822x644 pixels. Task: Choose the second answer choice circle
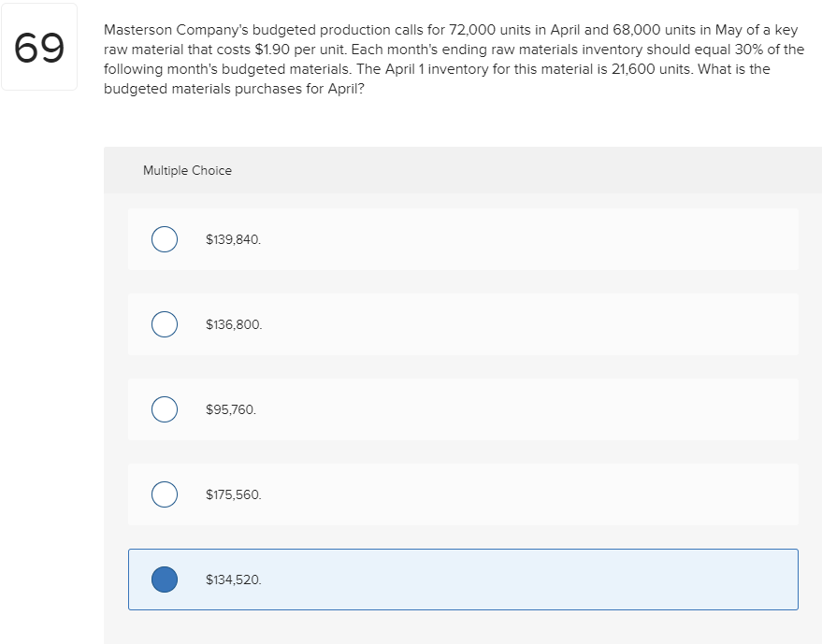[x=164, y=324]
